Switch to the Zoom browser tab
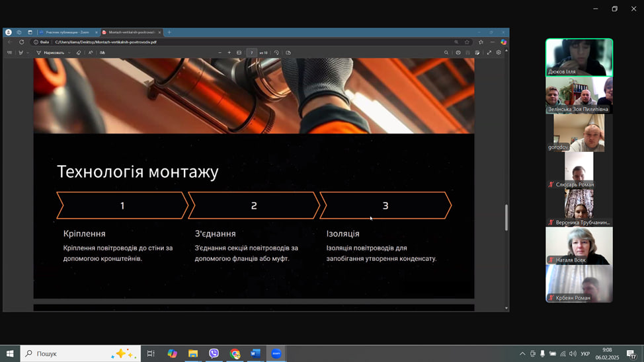644x362 pixels. pyautogui.click(x=66, y=32)
